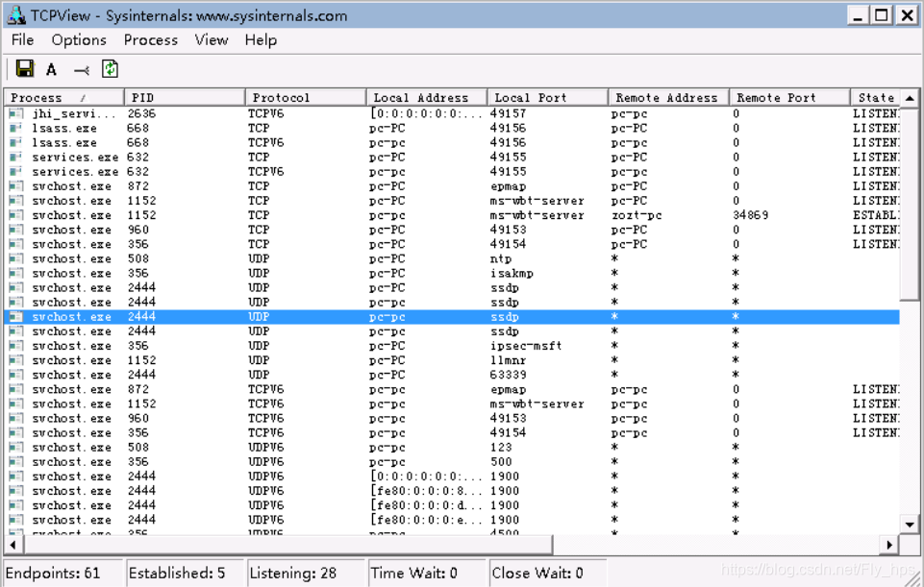This screenshot has height=587, width=924.
Task: Sort by Remote Port column header
Action: (790, 98)
